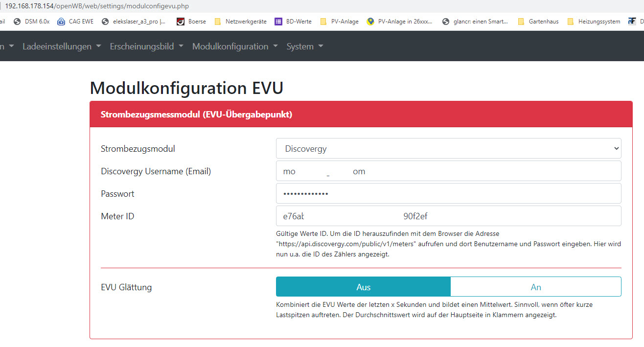This screenshot has height=347, width=644.
Task: Expand the System menu
Action: (305, 46)
